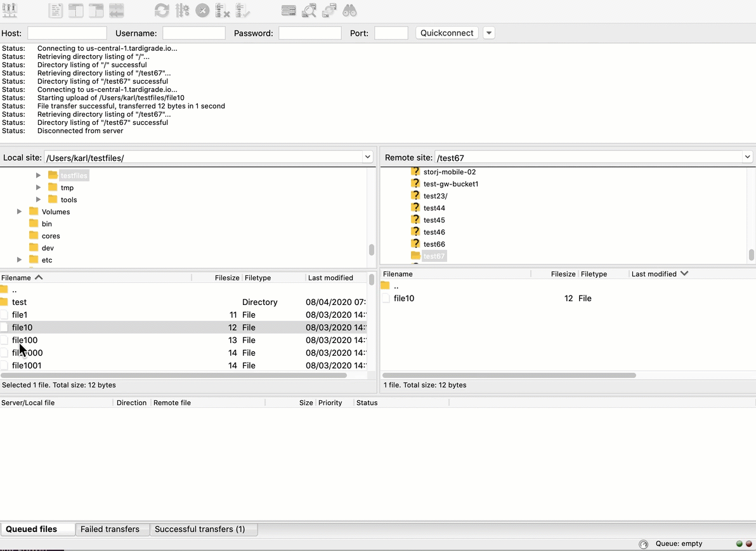This screenshot has width=756, height=551.
Task: Click inside the Host input field
Action: click(67, 32)
